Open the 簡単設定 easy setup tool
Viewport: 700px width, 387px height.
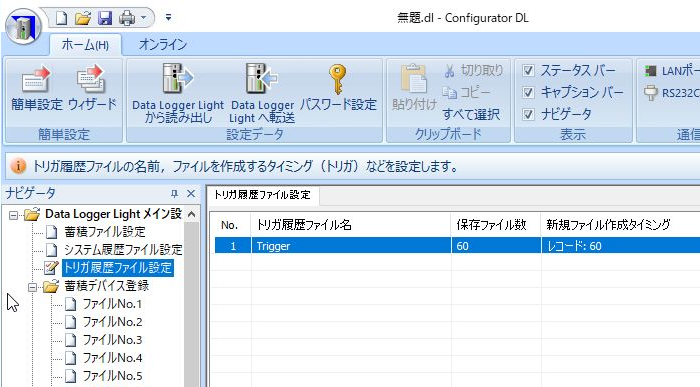coord(37,88)
